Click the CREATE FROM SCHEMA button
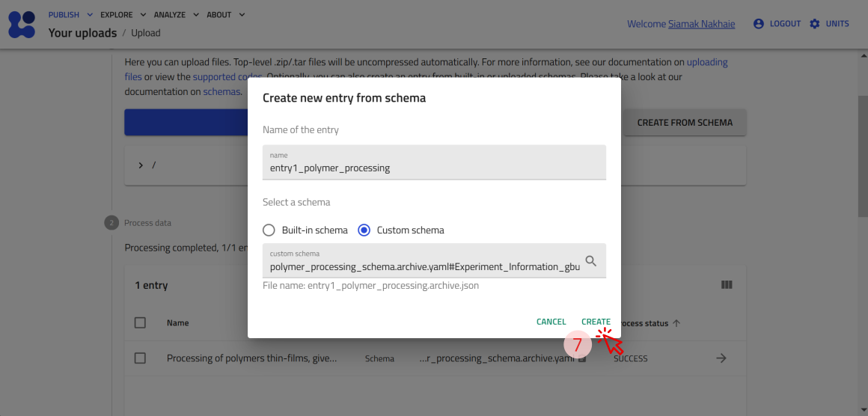 point(685,122)
